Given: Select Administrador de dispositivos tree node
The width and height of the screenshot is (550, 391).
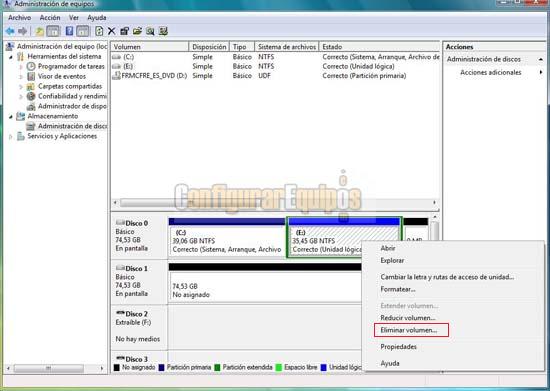Looking at the screenshot, I should (72, 106).
